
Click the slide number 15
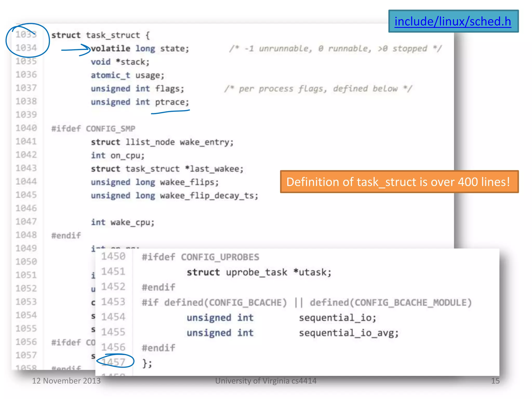tap(495, 381)
